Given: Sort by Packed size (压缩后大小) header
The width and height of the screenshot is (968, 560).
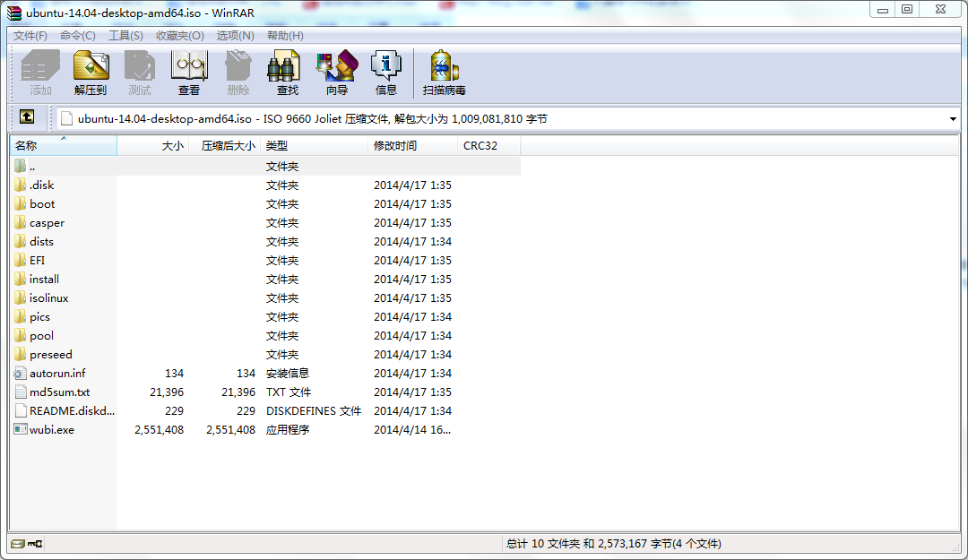Looking at the screenshot, I should (x=224, y=146).
